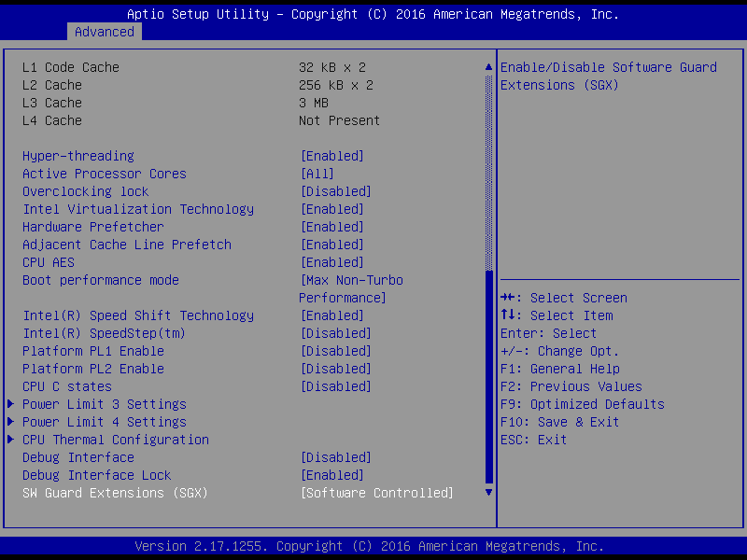
Task: Select the Debug Interface Lock option
Action: point(96,475)
